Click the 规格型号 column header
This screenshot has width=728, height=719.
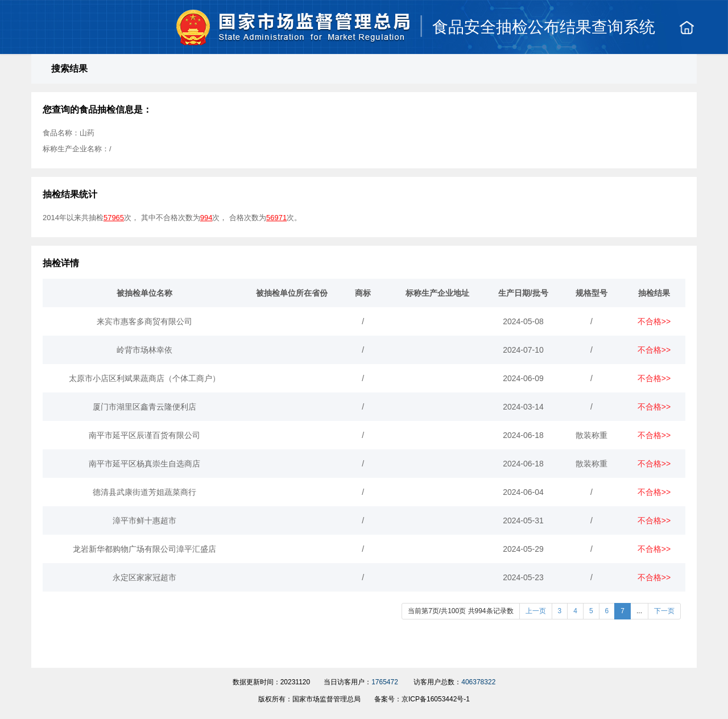click(591, 293)
